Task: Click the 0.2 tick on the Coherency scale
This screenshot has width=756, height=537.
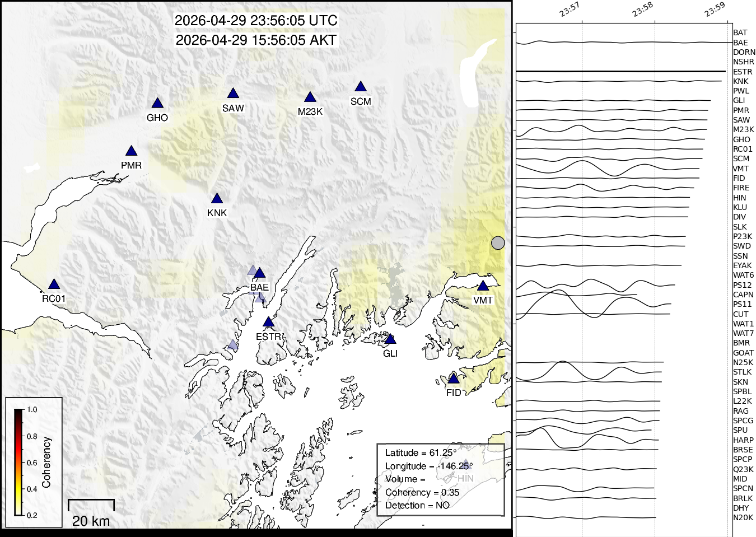Action: coord(32,515)
